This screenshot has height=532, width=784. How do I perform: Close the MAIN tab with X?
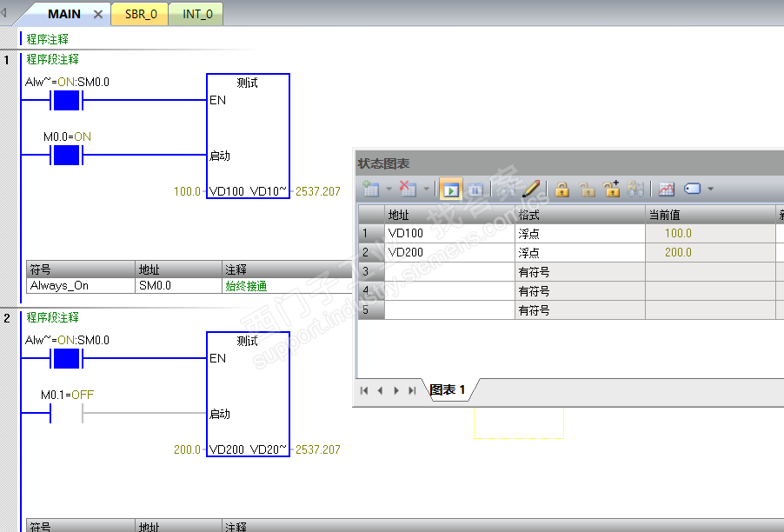(98, 15)
